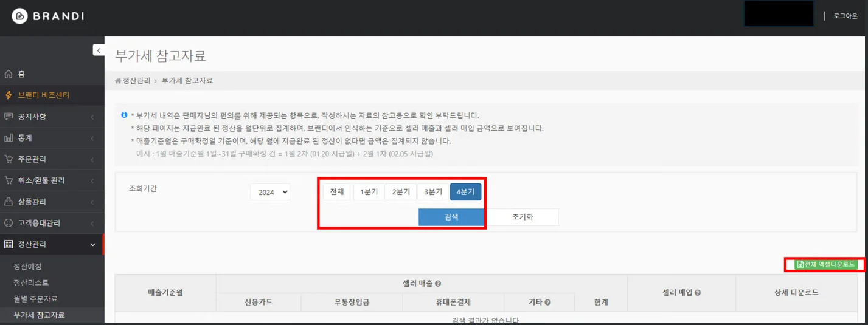
Task: Click the cart icon beside 주문관리
Action: pos(9,159)
